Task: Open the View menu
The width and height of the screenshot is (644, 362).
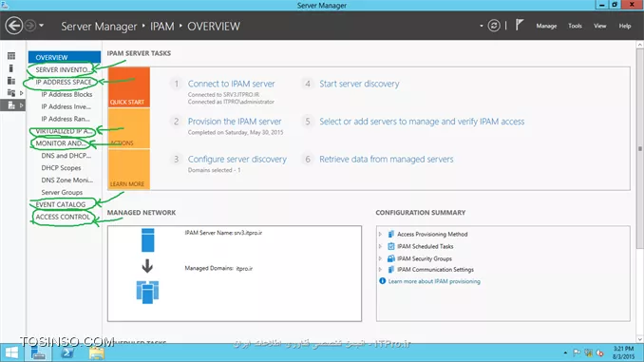Action: click(x=599, y=26)
